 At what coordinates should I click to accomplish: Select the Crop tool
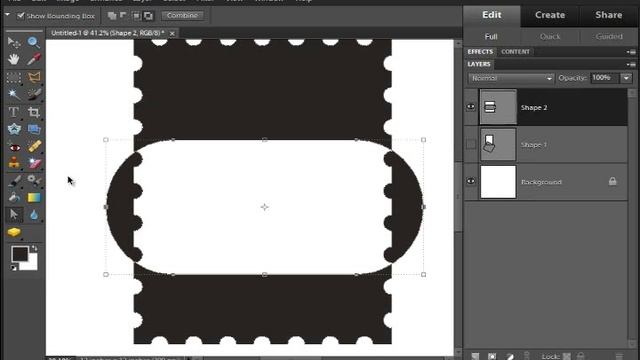click(x=34, y=112)
